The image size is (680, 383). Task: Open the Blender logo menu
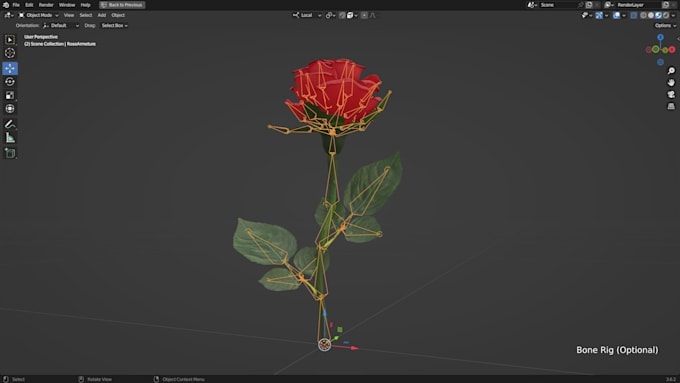click(x=6, y=5)
